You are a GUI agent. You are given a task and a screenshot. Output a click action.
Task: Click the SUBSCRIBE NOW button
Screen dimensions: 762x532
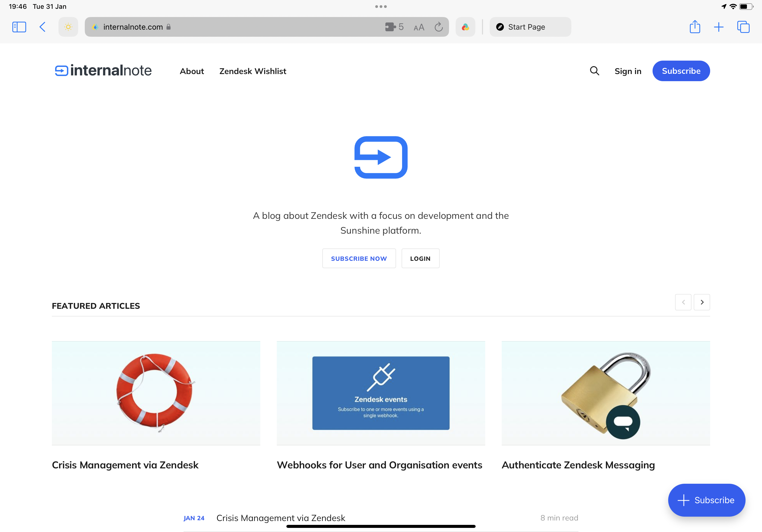(359, 258)
